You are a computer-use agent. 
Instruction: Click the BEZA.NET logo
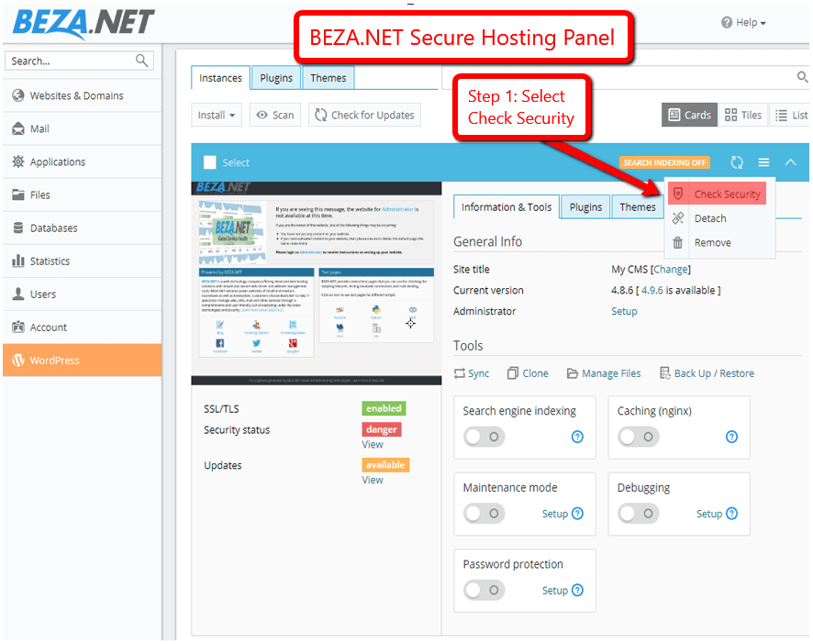[x=83, y=23]
